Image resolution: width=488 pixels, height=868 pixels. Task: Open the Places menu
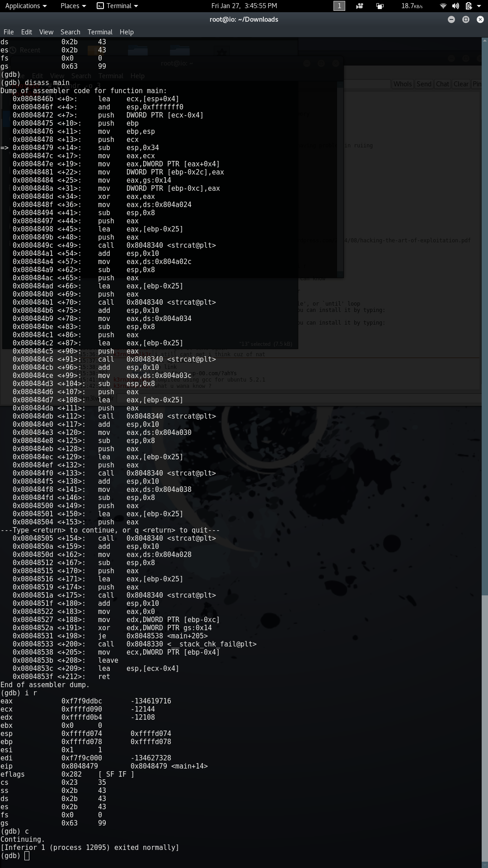[73, 6]
